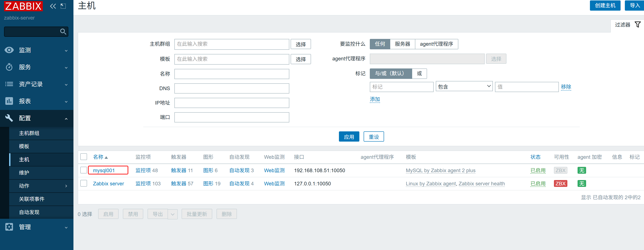This screenshot has width=644, height=250.
Task: Open 主机群组 in the sidebar
Action: pos(41,133)
